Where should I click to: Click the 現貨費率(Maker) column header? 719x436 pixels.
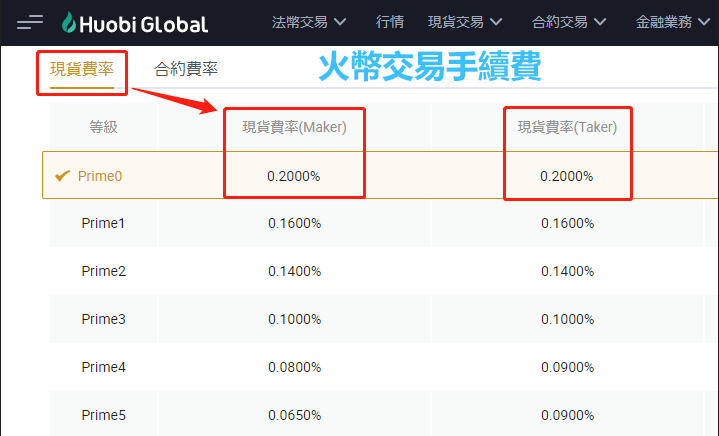click(x=294, y=127)
